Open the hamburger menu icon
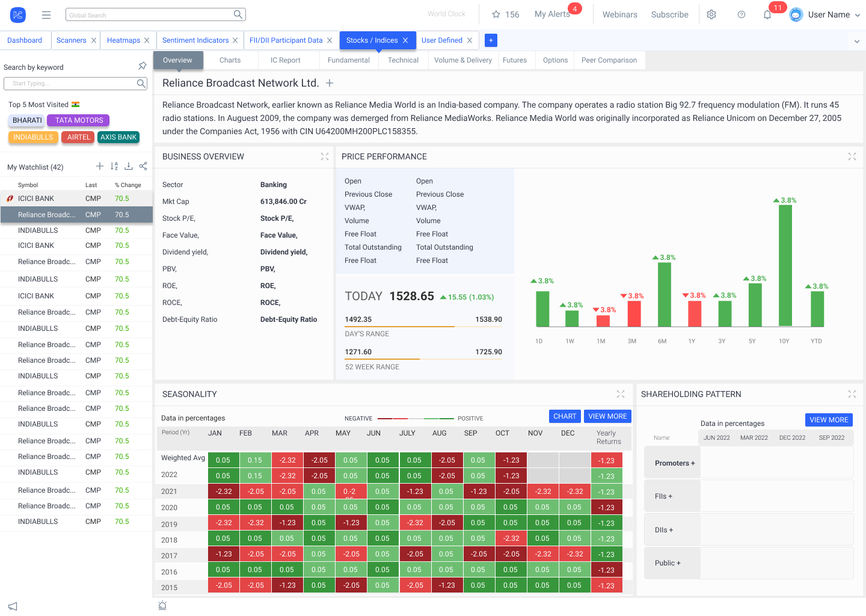Image resolution: width=866 pixels, height=616 pixels. (x=46, y=15)
